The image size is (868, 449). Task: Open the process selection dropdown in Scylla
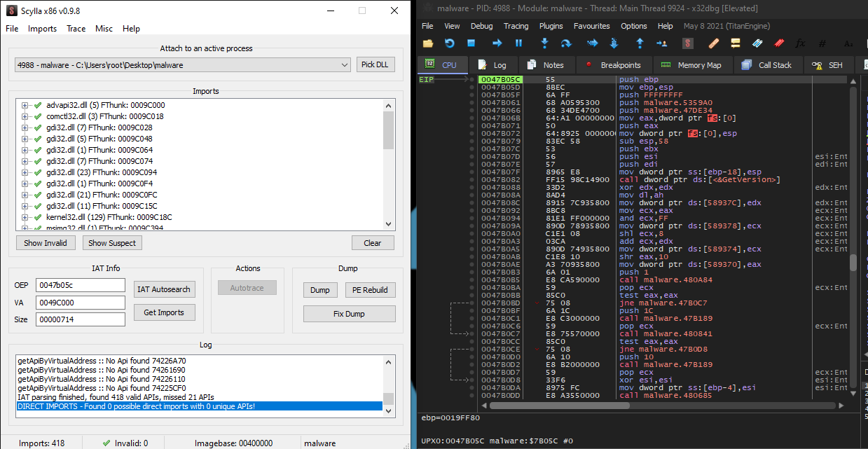tap(344, 65)
